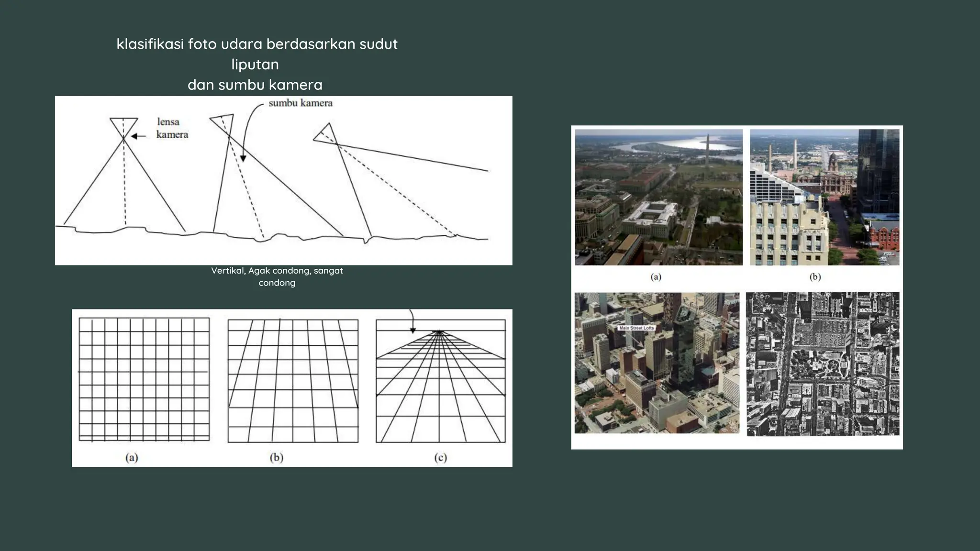Click the small arrow pointing at the camera lens
Viewport: 980px width, 551px height.
[138, 136]
